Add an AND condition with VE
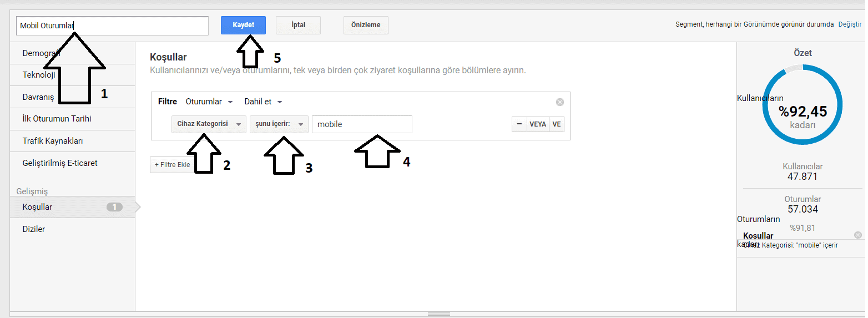 click(557, 124)
